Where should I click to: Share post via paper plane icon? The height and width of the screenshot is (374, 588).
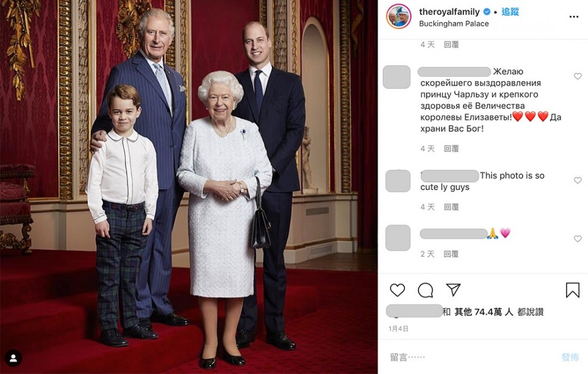453,290
